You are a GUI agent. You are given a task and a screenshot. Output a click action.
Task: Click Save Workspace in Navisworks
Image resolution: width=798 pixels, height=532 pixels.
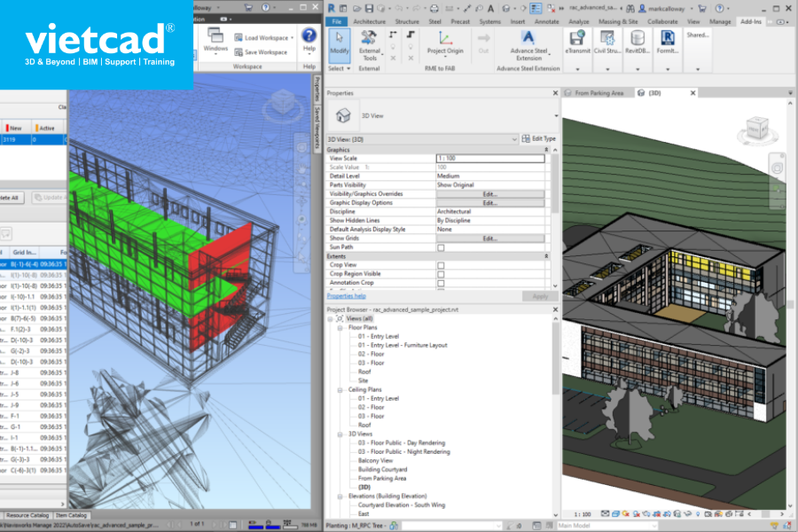coord(261,52)
